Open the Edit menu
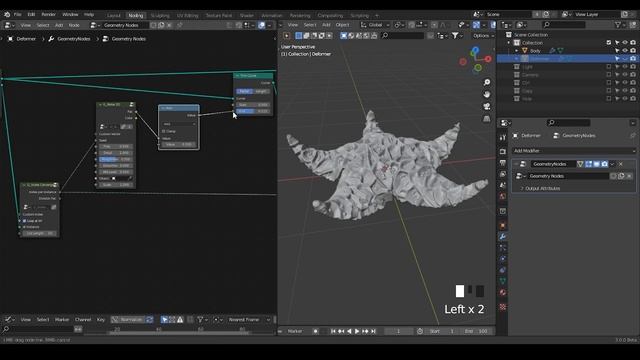The image size is (640, 360). coord(31,14)
